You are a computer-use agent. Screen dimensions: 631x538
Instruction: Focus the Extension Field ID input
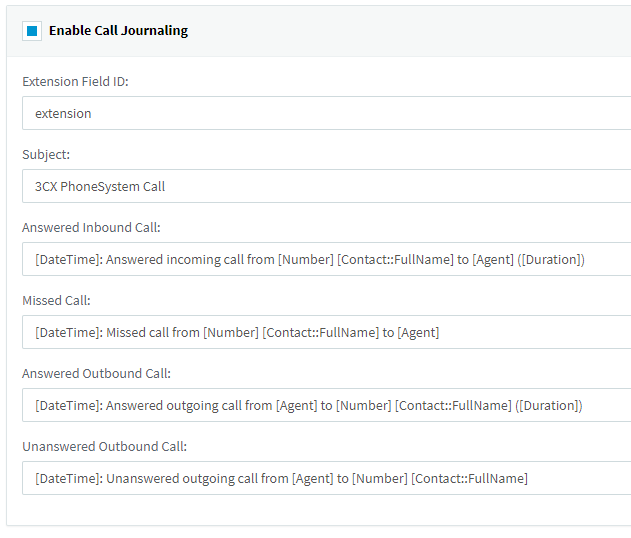[x=326, y=114]
